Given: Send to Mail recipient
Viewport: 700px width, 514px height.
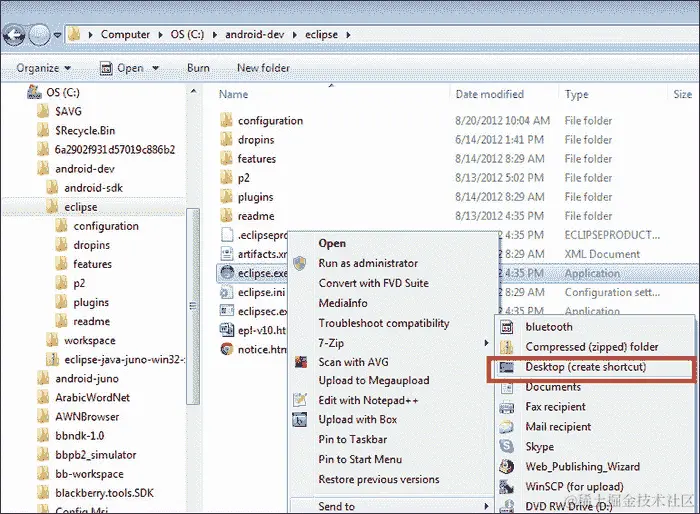Looking at the screenshot, I should click(x=558, y=427).
